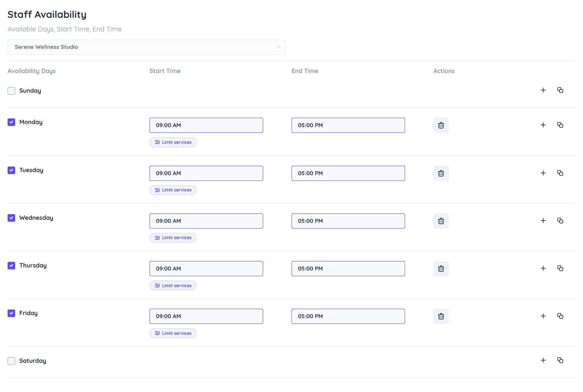The height and width of the screenshot is (392, 583).
Task: Edit Friday's 05:00 PM end time
Action: click(348, 316)
